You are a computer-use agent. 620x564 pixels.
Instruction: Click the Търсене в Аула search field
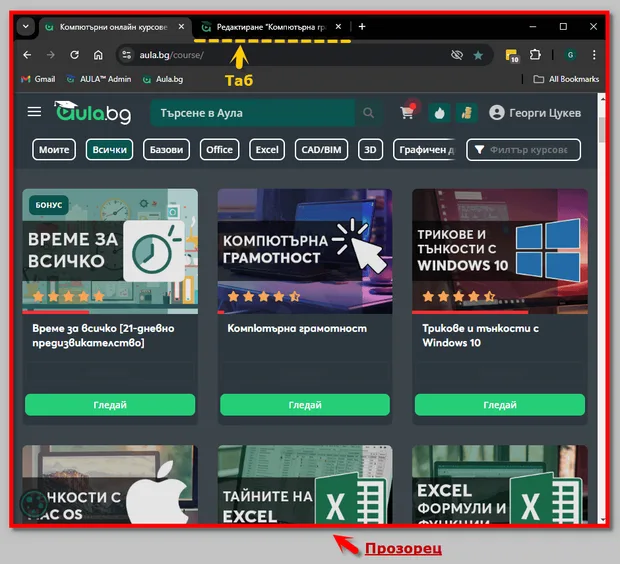253,113
